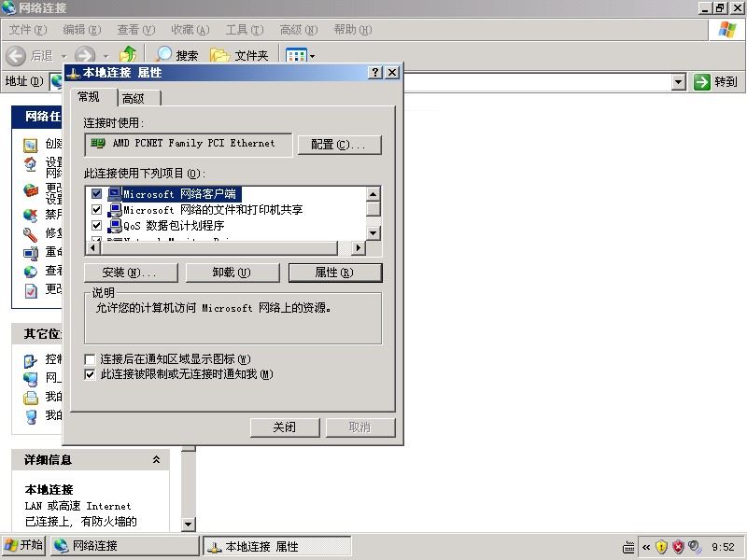Click the Up folder icon
Screen dimensions: 747x560
click(x=128, y=55)
